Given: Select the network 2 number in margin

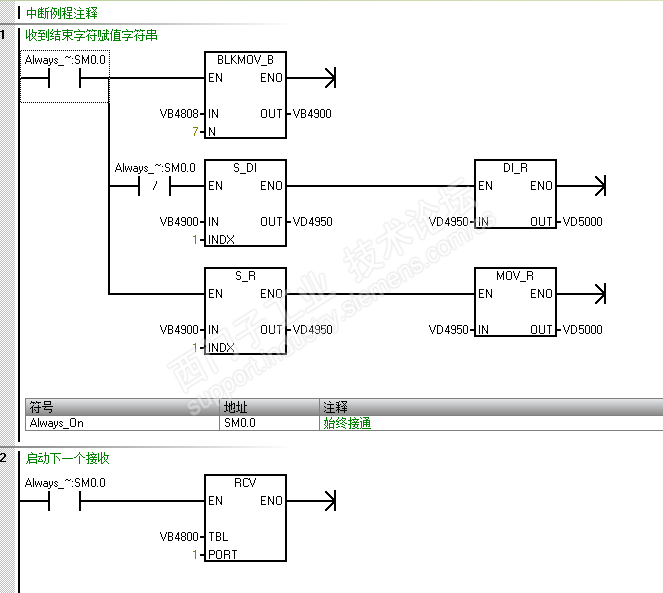Looking at the screenshot, I should pyautogui.click(x=3, y=457).
